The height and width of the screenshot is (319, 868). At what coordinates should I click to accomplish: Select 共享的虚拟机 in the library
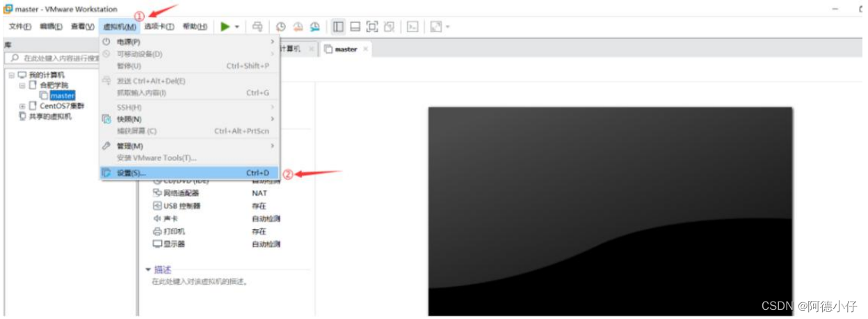(50, 116)
